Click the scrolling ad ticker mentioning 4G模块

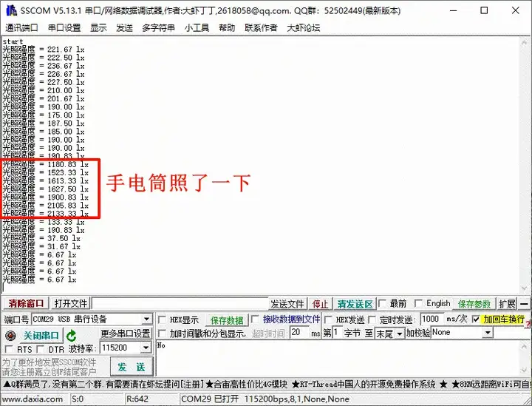tap(266, 385)
